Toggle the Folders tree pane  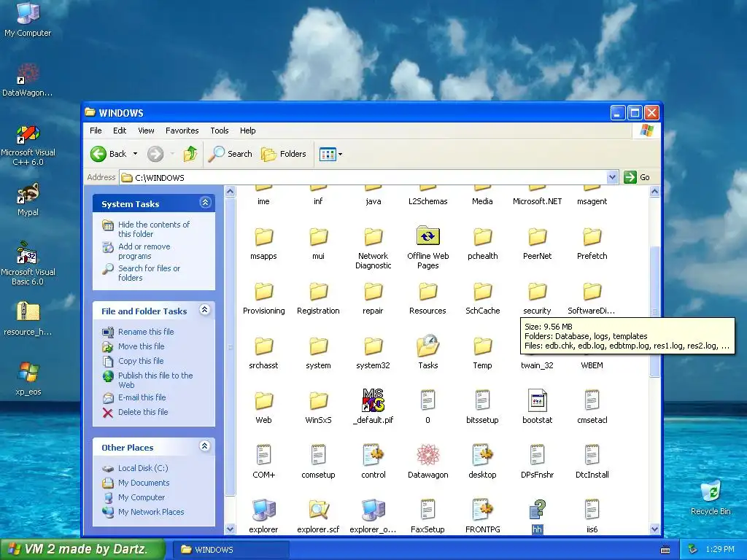(x=284, y=154)
